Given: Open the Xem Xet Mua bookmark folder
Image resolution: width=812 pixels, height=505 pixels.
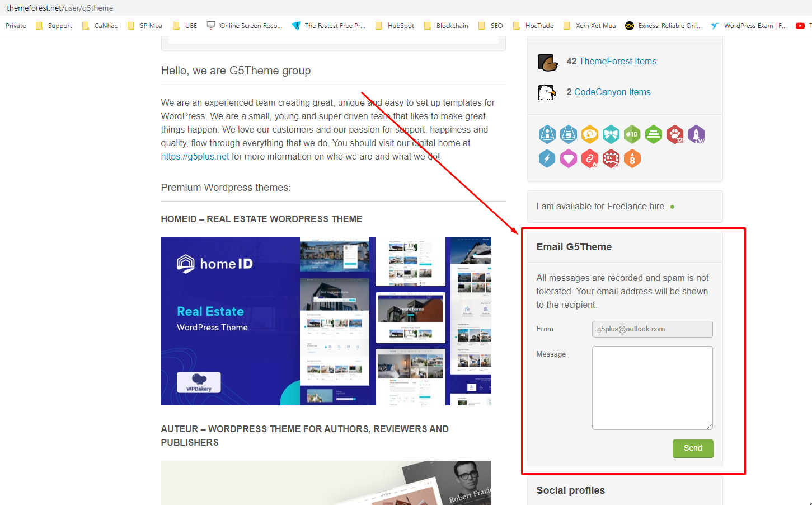Looking at the screenshot, I should 589,26.
